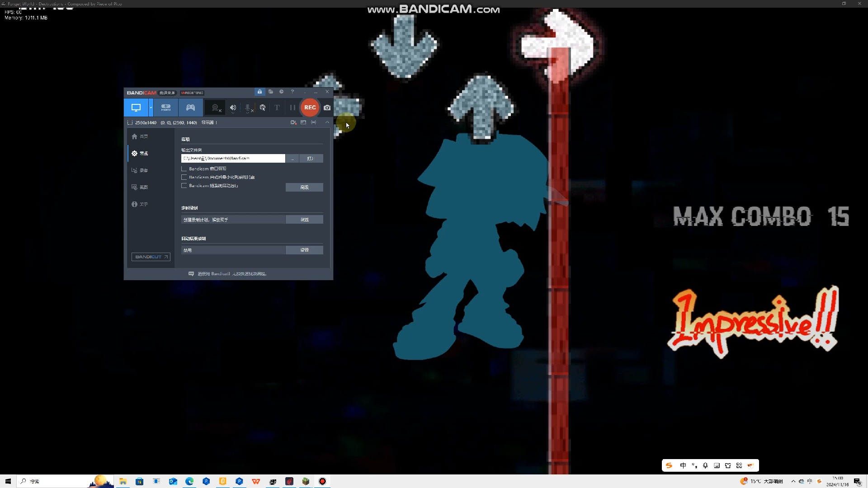Toggle the microphone icon

(x=248, y=108)
